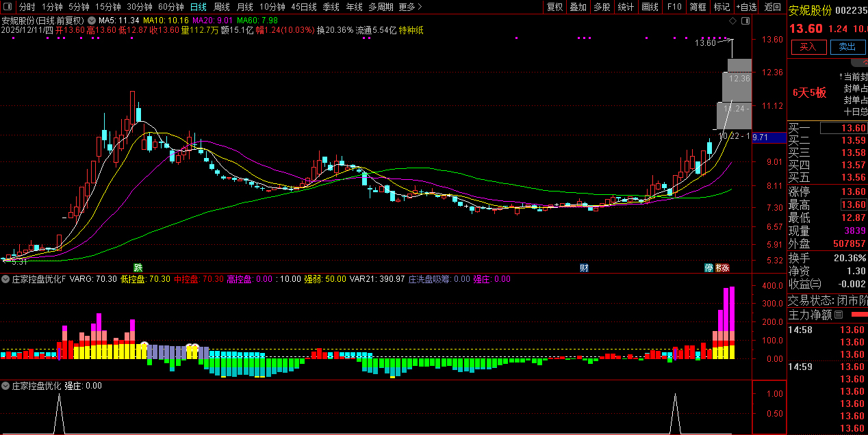Toggle the right panel icon near the price axis
Viewport: 868px width, 435px height.
[745, 22]
